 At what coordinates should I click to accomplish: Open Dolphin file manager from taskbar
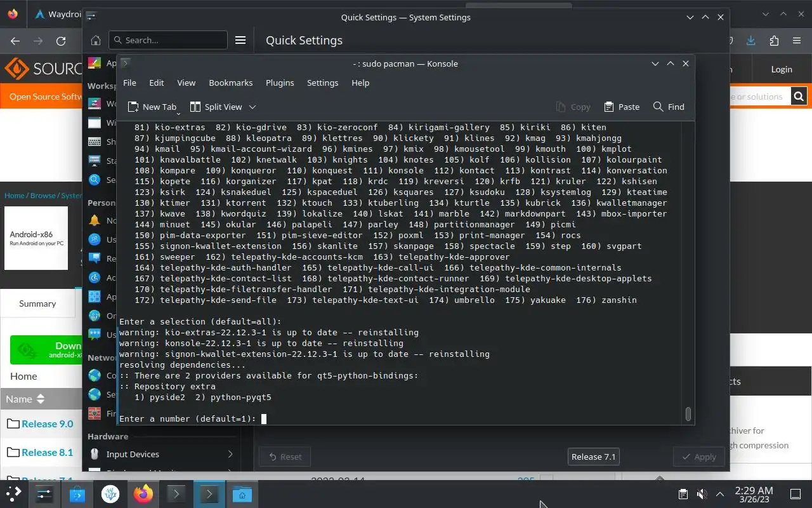pos(242,493)
